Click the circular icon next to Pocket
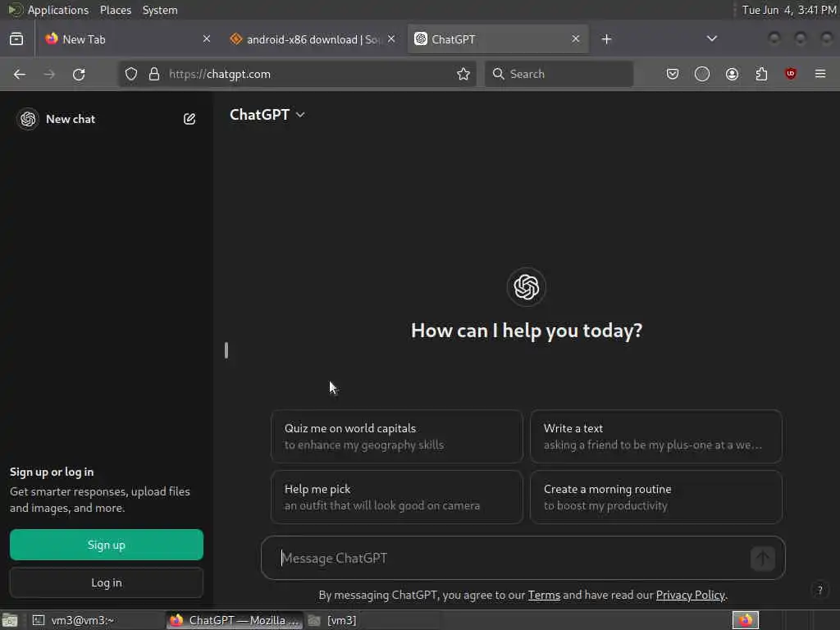The image size is (840, 630). [x=702, y=74]
